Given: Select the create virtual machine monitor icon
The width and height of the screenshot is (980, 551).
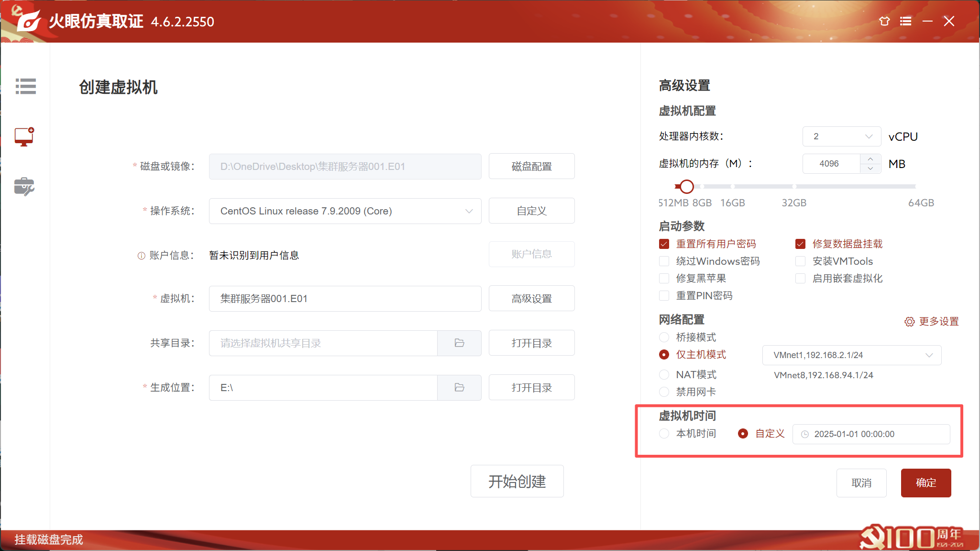Looking at the screenshot, I should pos(24,137).
